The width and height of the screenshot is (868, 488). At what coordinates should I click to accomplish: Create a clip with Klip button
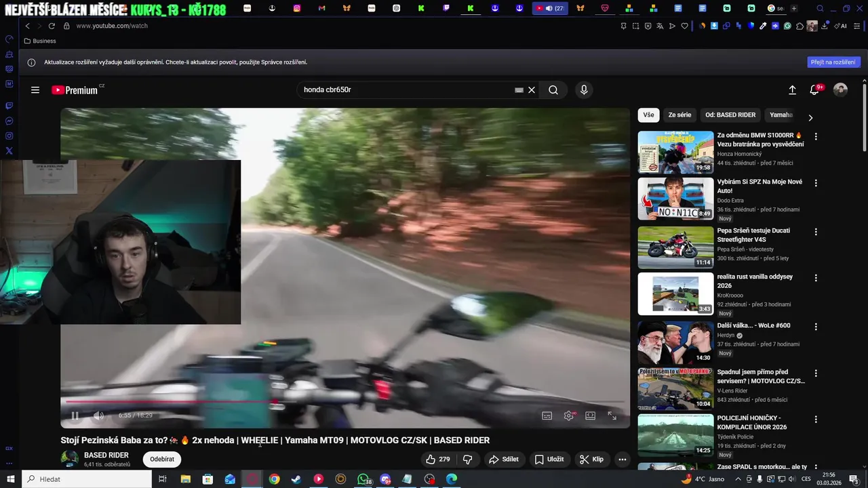(591, 460)
